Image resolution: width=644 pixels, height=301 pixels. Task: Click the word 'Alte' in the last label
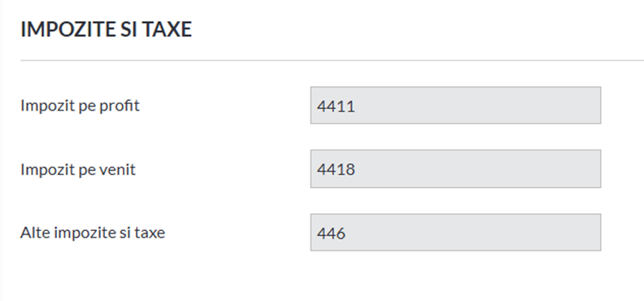click(35, 233)
